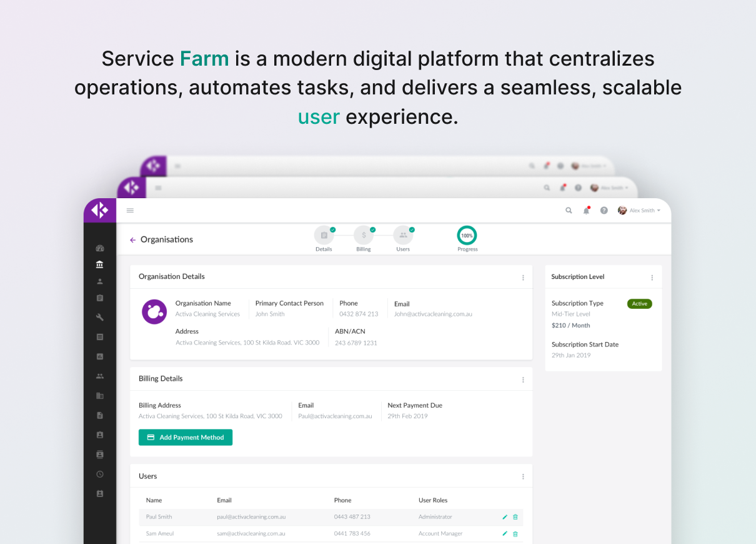This screenshot has width=756, height=544.
Task: Click Paul@activacleaning.com.au billing email
Action: click(335, 416)
